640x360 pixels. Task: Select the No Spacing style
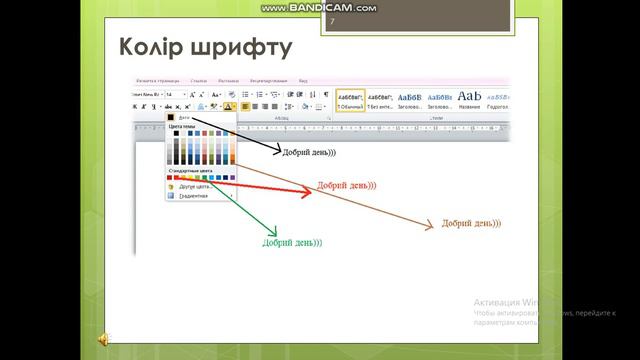380,100
